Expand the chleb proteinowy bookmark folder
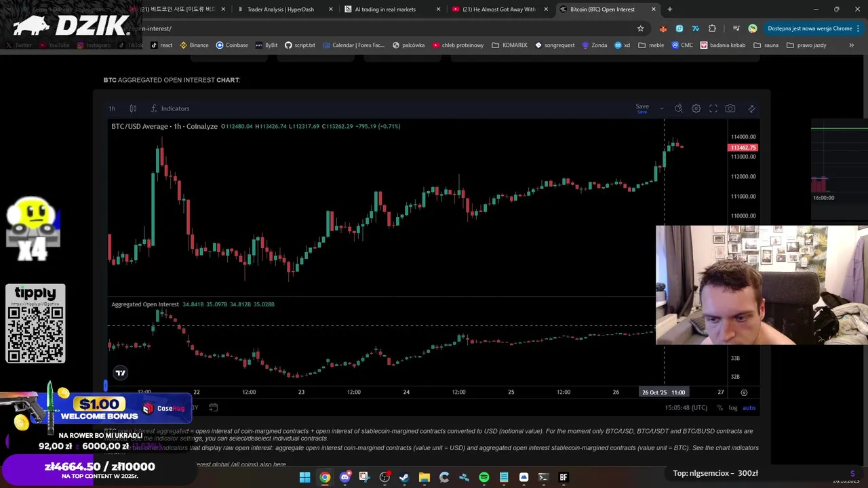Screen dimensions: 868x488 tap(457, 45)
